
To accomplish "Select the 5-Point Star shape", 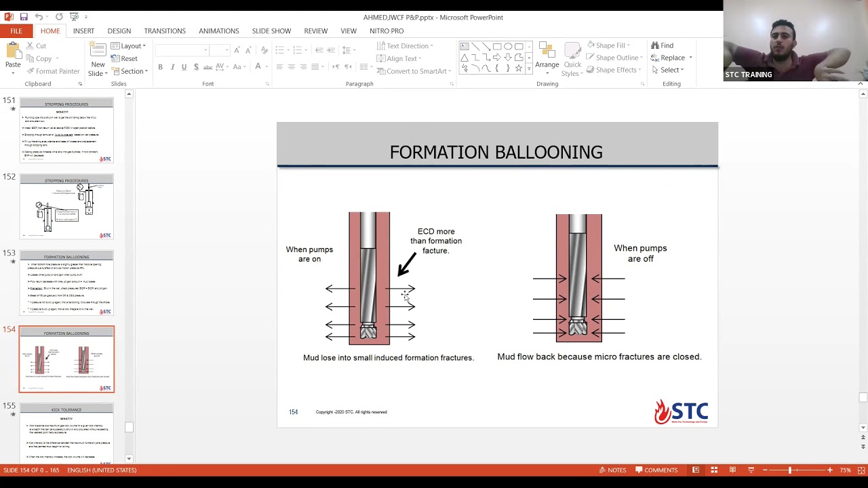I will tap(519, 68).
